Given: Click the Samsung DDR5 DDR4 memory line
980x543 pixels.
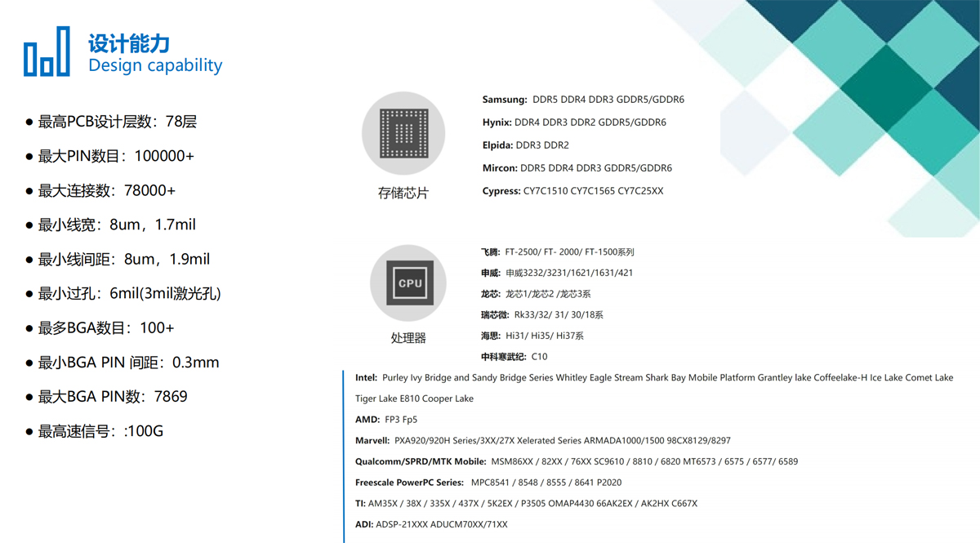Looking at the screenshot, I should click(x=583, y=100).
